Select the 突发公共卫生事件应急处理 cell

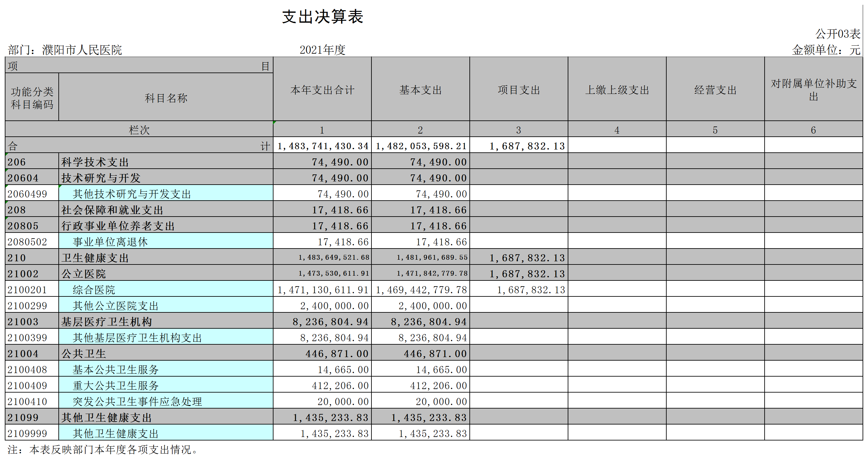pyautogui.click(x=137, y=402)
